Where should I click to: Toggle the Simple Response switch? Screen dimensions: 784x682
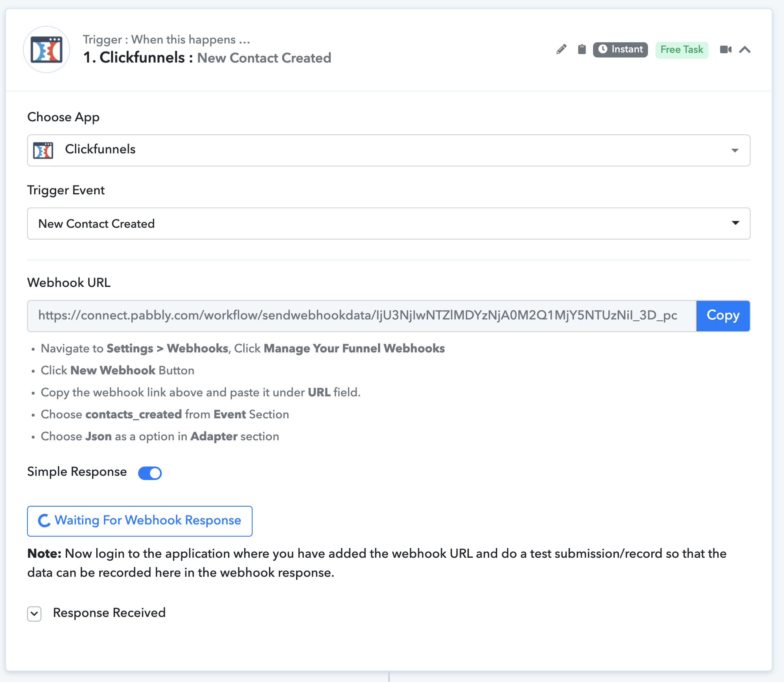tap(150, 473)
